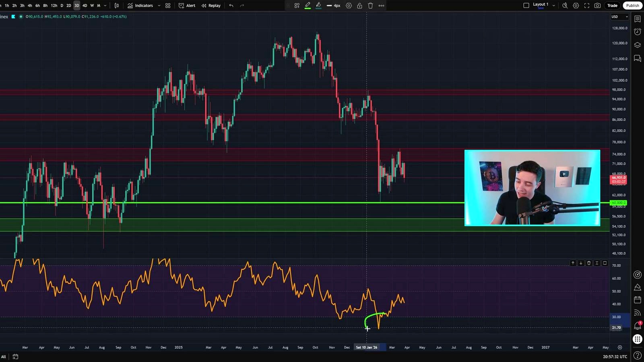The width and height of the screenshot is (644, 362).
Task: Open chart settings gear in top bar
Action: coord(576,6)
